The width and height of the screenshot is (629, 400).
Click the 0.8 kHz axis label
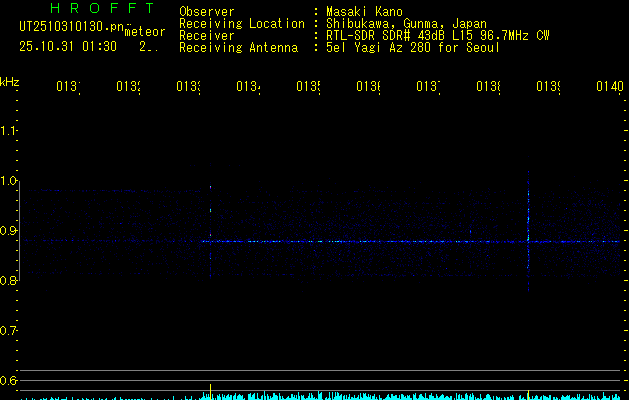point(8,281)
